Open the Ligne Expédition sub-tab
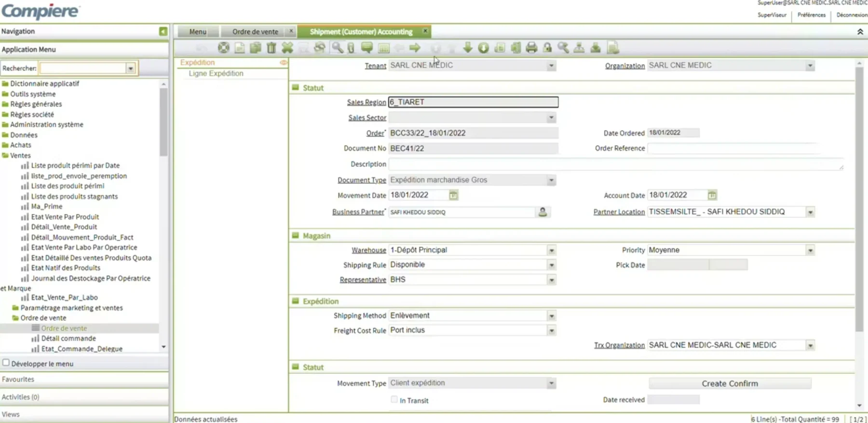The image size is (868, 423). click(x=216, y=73)
